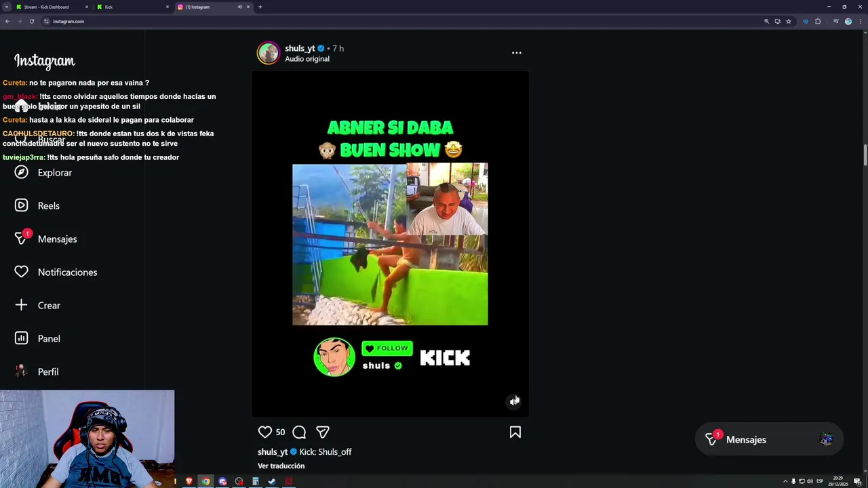Image resolution: width=868 pixels, height=488 pixels.
Task: Click the Audio original link
Action: pyautogui.click(x=307, y=59)
